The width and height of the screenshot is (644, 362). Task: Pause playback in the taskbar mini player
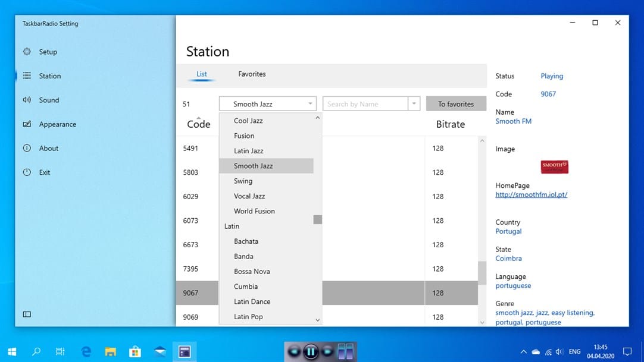click(311, 351)
